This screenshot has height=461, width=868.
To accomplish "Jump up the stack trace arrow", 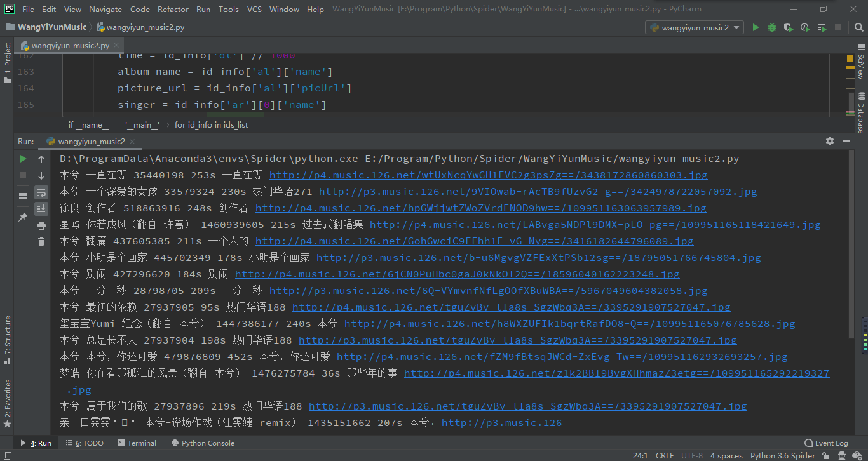I will click(x=41, y=159).
